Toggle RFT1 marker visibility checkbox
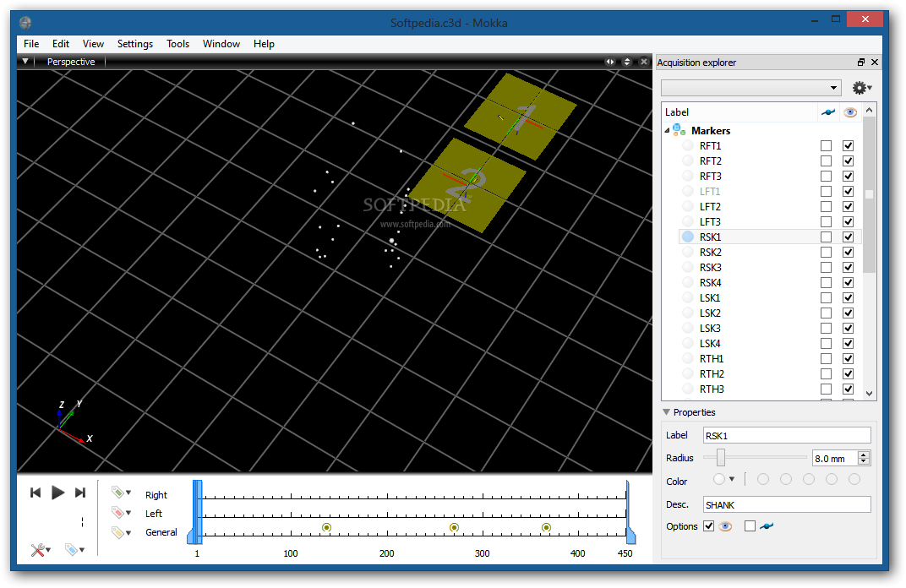This screenshot has width=906, height=588. pyautogui.click(x=849, y=145)
